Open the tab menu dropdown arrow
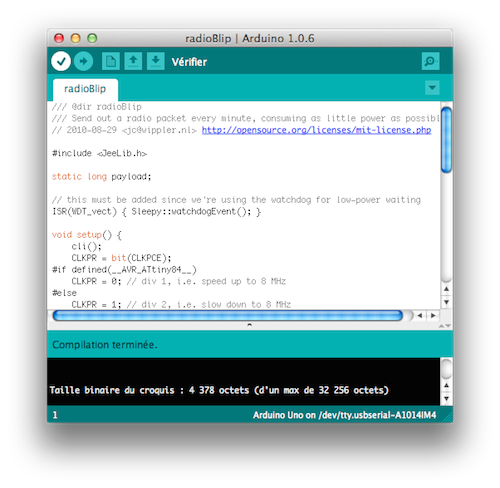The height and width of the screenshot is (488, 500). pyautogui.click(x=432, y=88)
